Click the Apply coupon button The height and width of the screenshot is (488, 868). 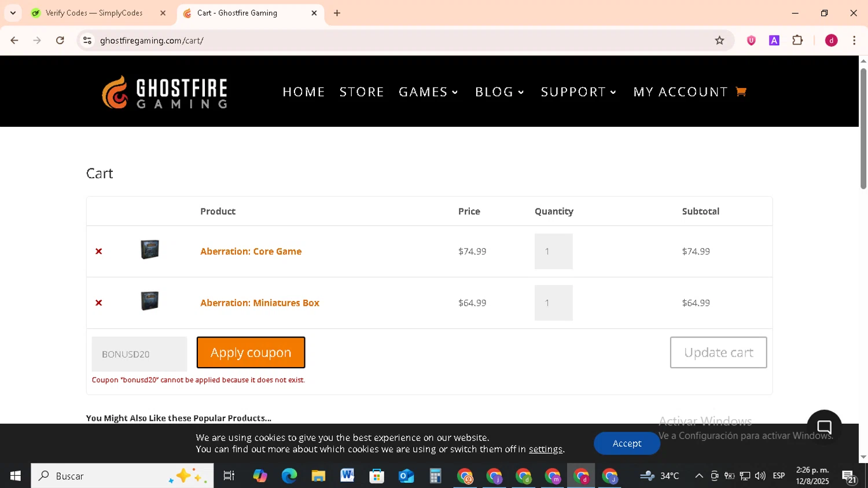coord(251,353)
